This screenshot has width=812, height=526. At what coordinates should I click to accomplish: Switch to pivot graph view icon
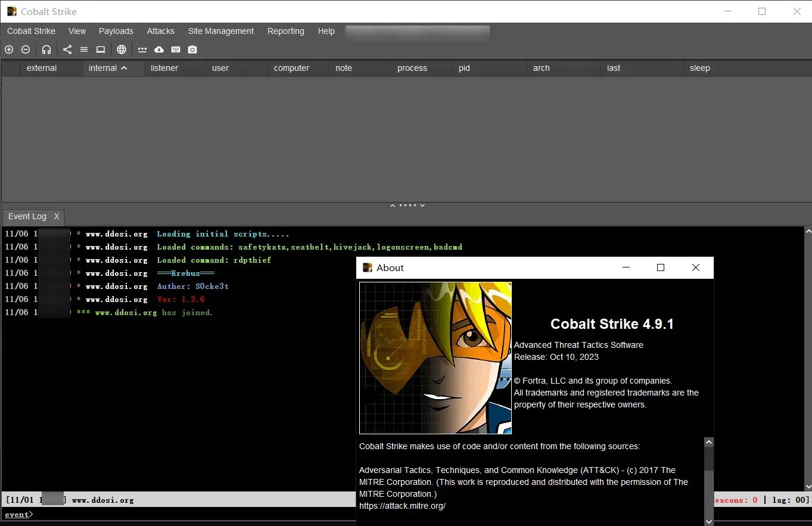click(67, 49)
